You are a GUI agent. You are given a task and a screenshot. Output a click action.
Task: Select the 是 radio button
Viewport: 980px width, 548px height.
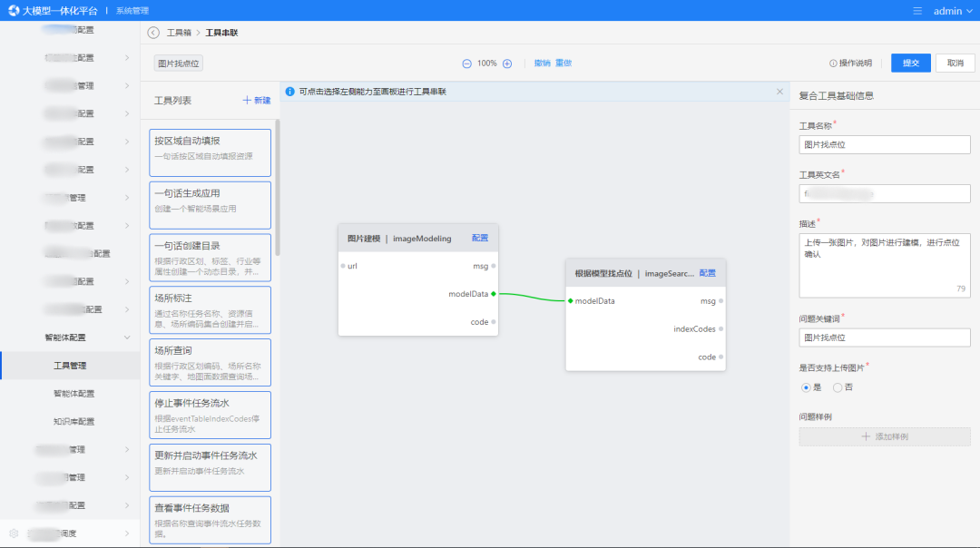click(x=805, y=387)
